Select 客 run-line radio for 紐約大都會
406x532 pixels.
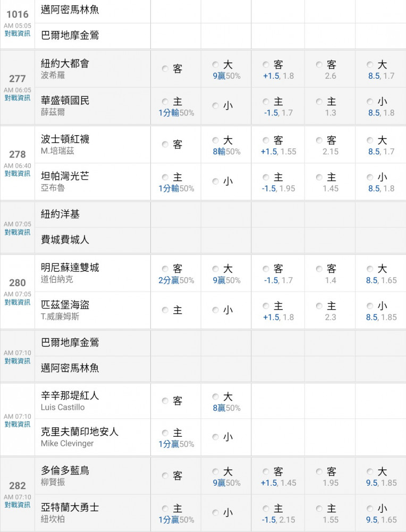pyautogui.click(x=165, y=69)
